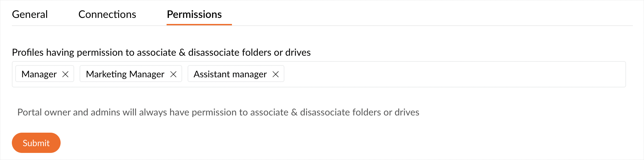Click the orange underline below Permissions
644x160 pixels.
199,25
